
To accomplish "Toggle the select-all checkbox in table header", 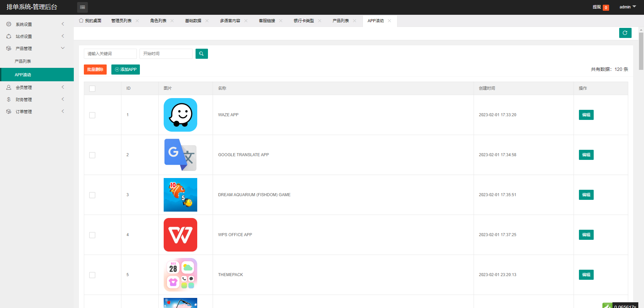I will pos(92,89).
